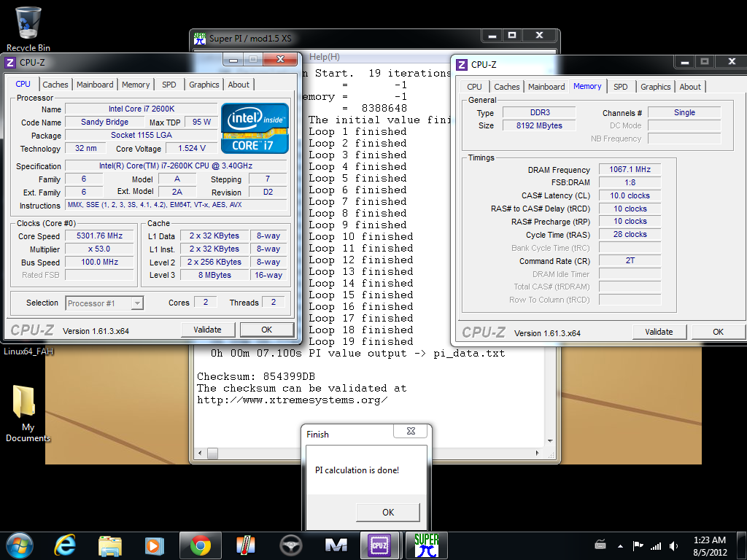Click the Super PI vertical scroll down arrow
The image size is (747, 560).
[x=550, y=441]
